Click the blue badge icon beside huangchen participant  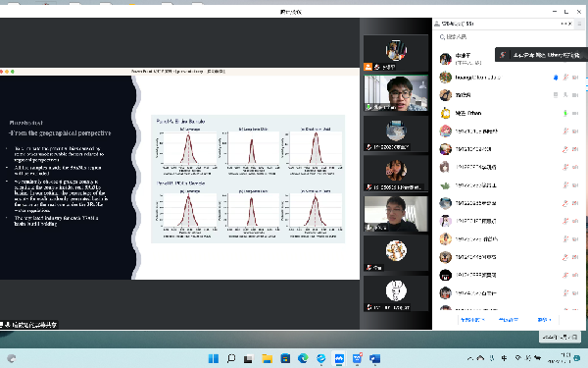tap(556, 78)
